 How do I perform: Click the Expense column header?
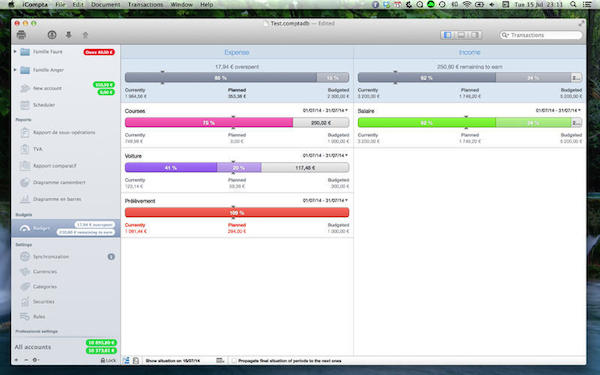click(x=237, y=52)
